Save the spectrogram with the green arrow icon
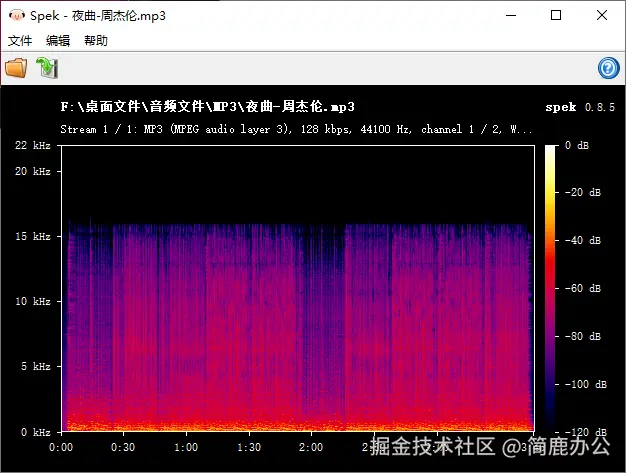Image resolution: width=626 pixels, height=473 pixels. pyautogui.click(x=47, y=67)
